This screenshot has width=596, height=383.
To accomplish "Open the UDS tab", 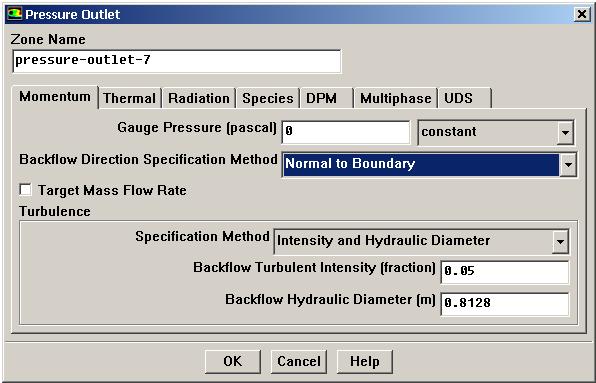I will pos(464,98).
